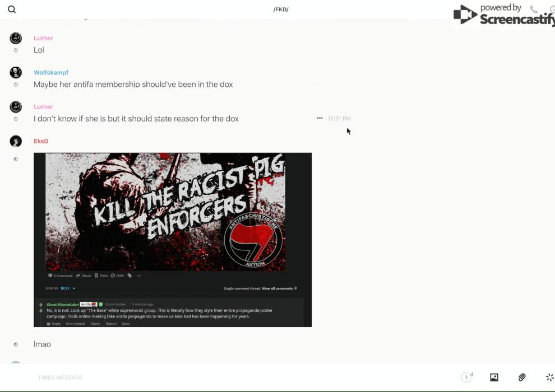Click the 12:31 PM message timestamp
The height and width of the screenshot is (392, 555).
pyautogui.click(x=339, y=119)
